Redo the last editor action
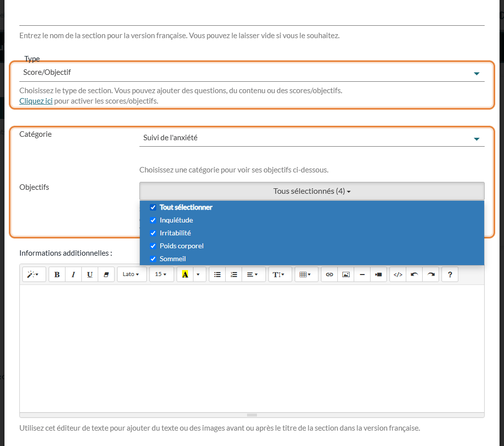Viewport: 504px width, 446px height. (431, 275)
